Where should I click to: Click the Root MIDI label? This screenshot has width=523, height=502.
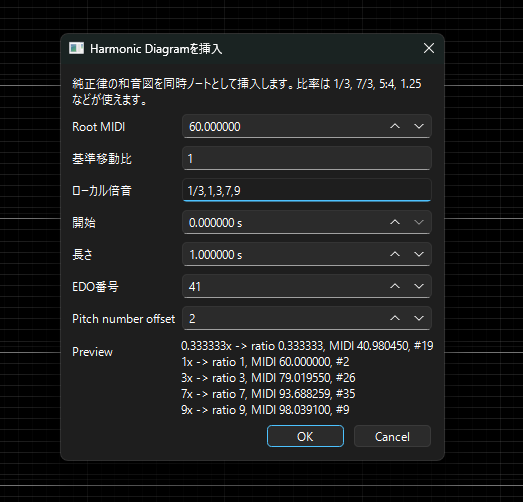[99, 127]
